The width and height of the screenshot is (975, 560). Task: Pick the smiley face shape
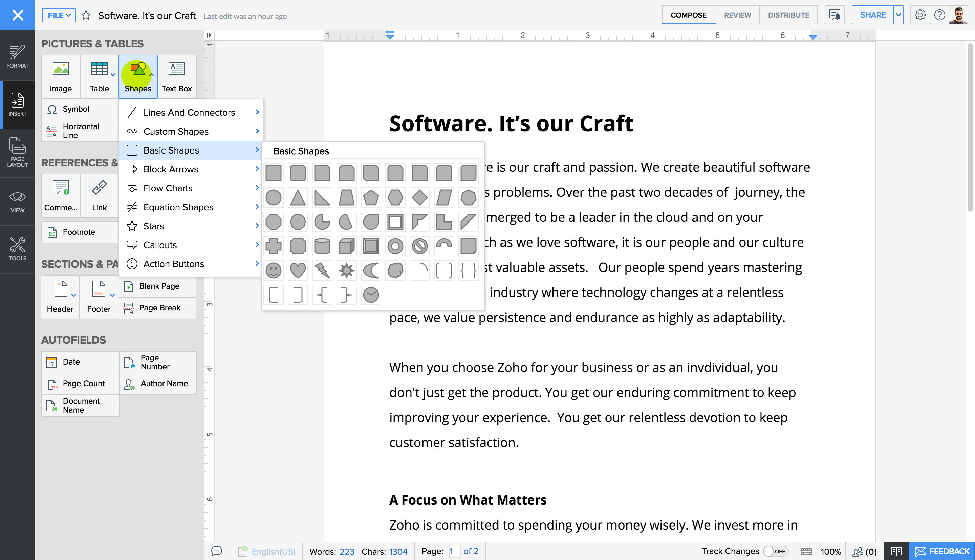pos(273,271)
